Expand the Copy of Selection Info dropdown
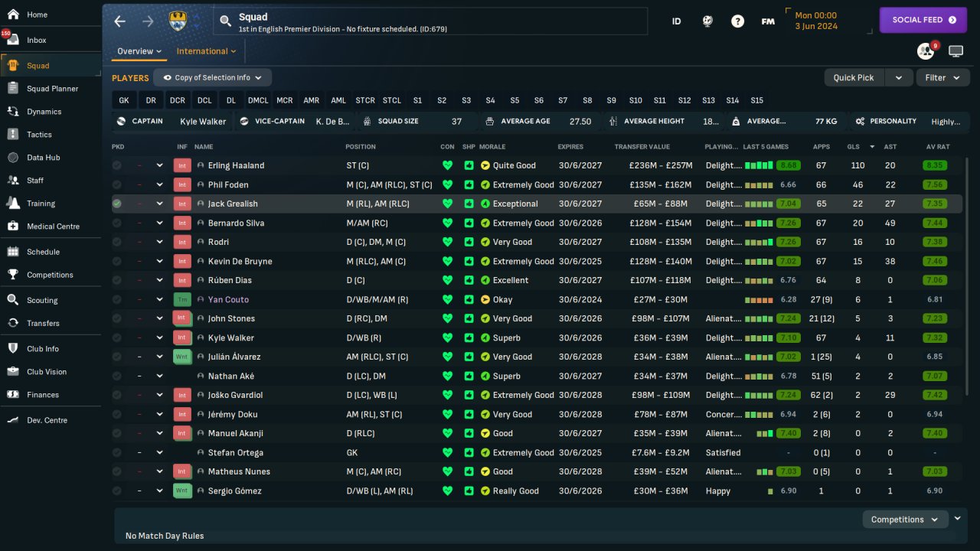The width and height of the screenshot is (980, 551). [x=212, y=77]
